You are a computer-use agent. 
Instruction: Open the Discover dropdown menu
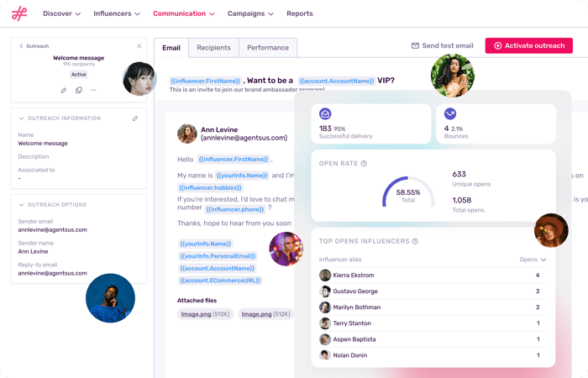click(x=62, y=13)
